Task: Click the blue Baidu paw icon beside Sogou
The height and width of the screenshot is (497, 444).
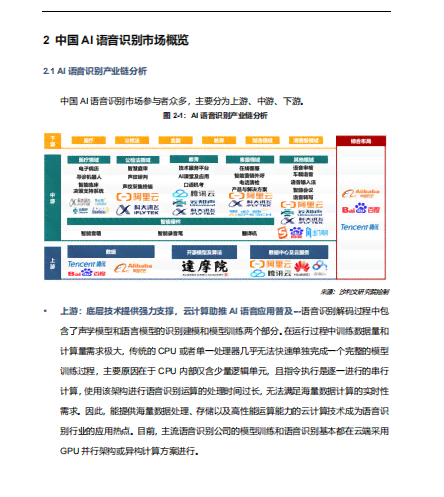Action: click(296, 232)
